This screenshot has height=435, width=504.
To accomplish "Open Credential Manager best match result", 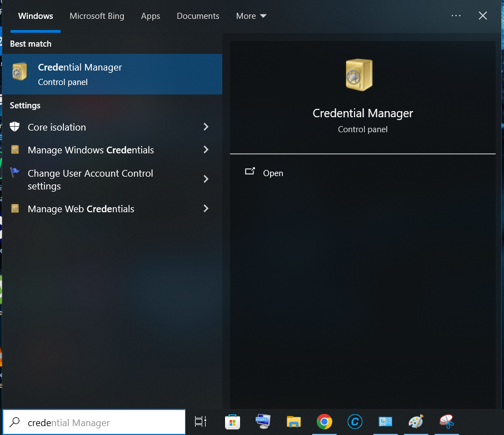I will 111,74.
